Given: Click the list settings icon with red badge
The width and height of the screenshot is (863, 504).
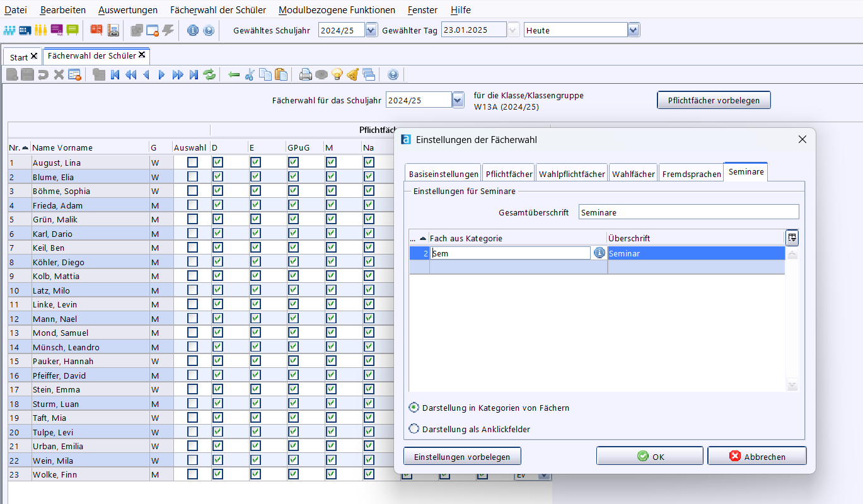Looking at the screenshot, I should tap(74, 75).
